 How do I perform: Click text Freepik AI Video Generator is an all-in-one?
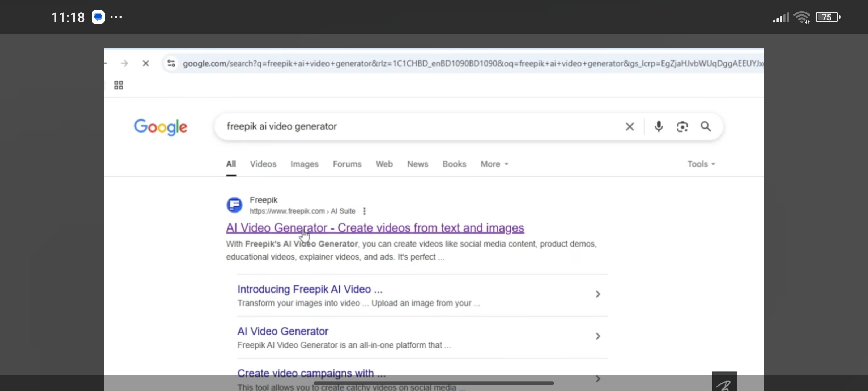(344, 345)
